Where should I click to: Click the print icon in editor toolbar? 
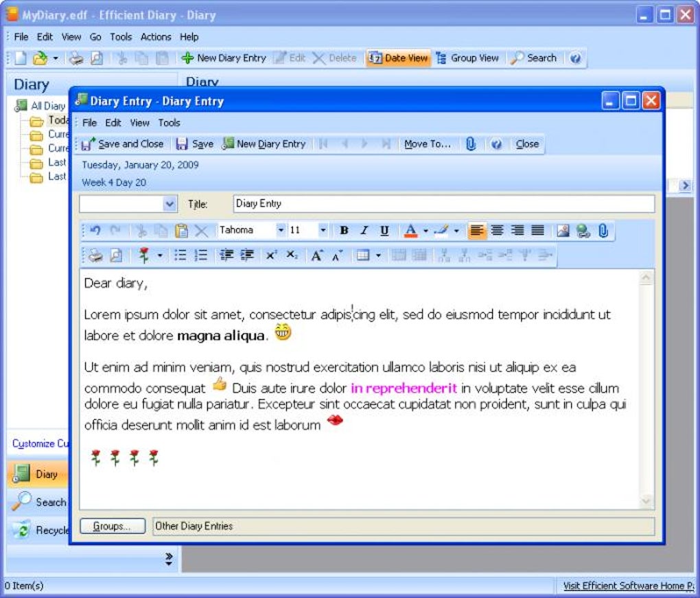click(x=95, y=255)
